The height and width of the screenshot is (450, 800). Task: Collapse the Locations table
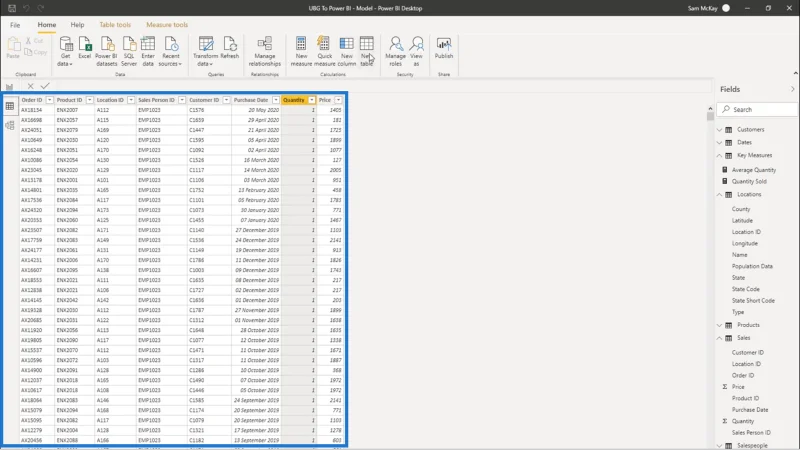[x=719, y=194]
